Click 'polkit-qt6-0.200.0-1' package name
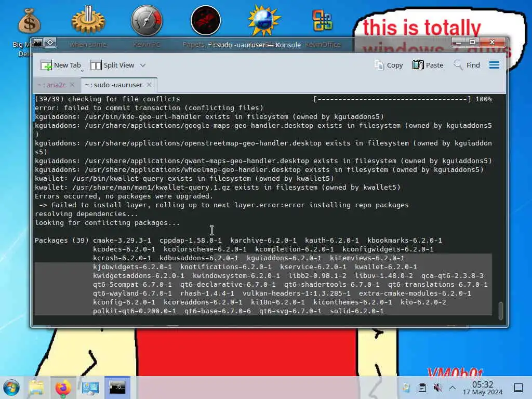The image size is (532, 399). pos(135,311)
